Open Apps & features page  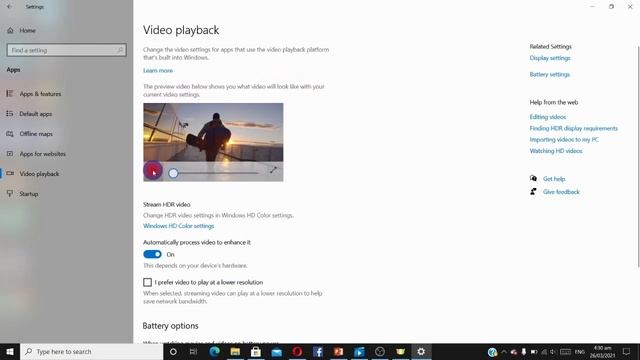(x=40, y=94)
